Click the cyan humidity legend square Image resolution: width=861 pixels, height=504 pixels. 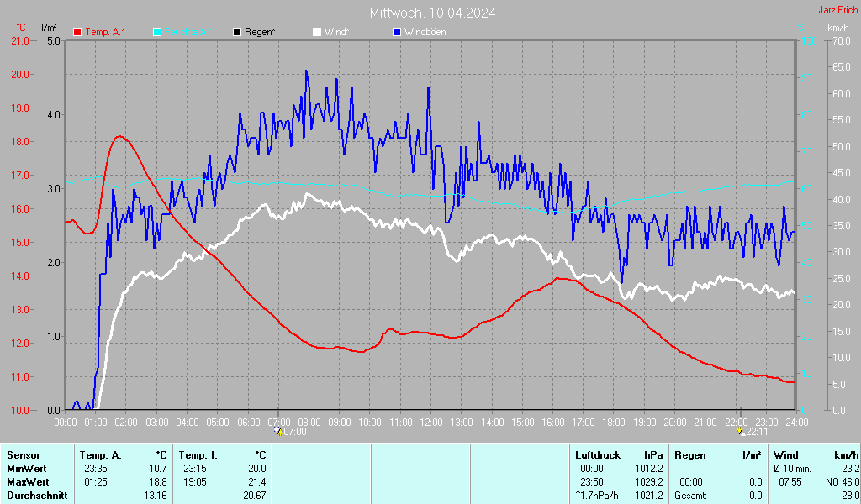(x=157, y=32)
